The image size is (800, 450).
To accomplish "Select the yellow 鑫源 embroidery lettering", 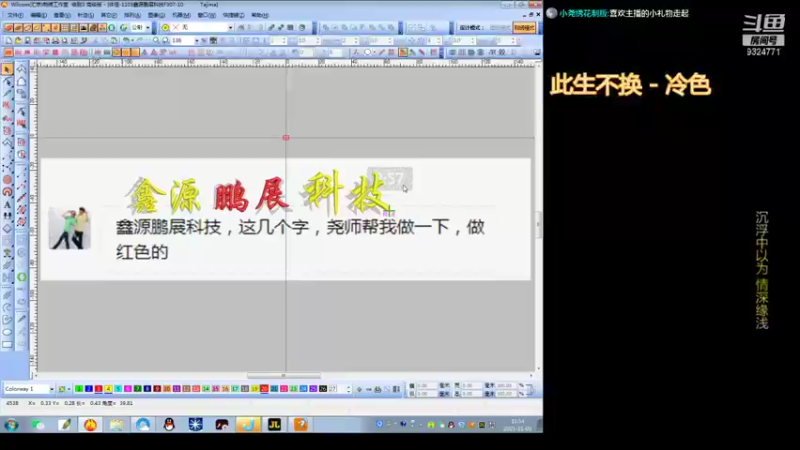I will (x=165, y=195).
